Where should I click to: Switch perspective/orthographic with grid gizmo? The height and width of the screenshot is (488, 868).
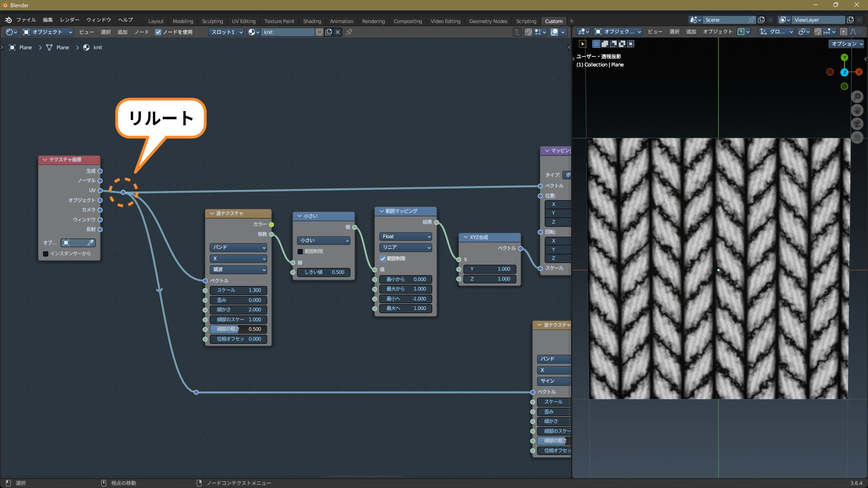(x=857, y=138)
